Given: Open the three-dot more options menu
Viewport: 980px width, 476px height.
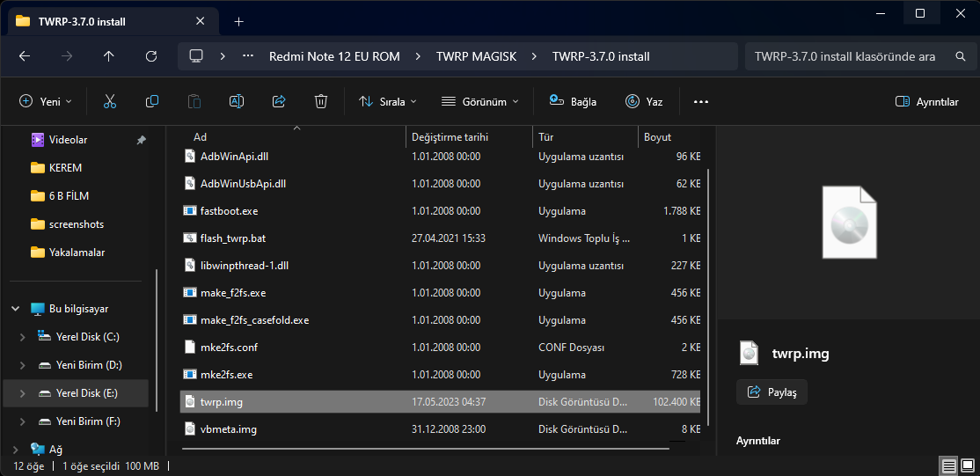Looking at the screenshot, I should click(701, 101).
